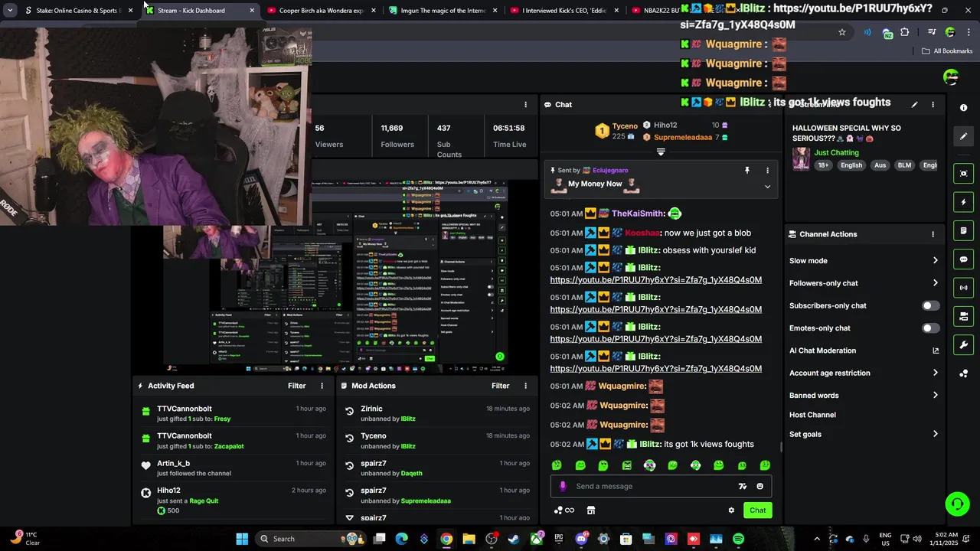Viewport: 980px width, 551px height.
Task: Click the translate icon in message box
Action: coord(742,486)
